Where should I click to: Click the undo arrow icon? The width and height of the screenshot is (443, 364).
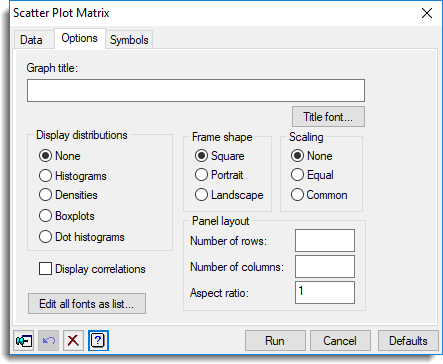click(x=49, y=341)
